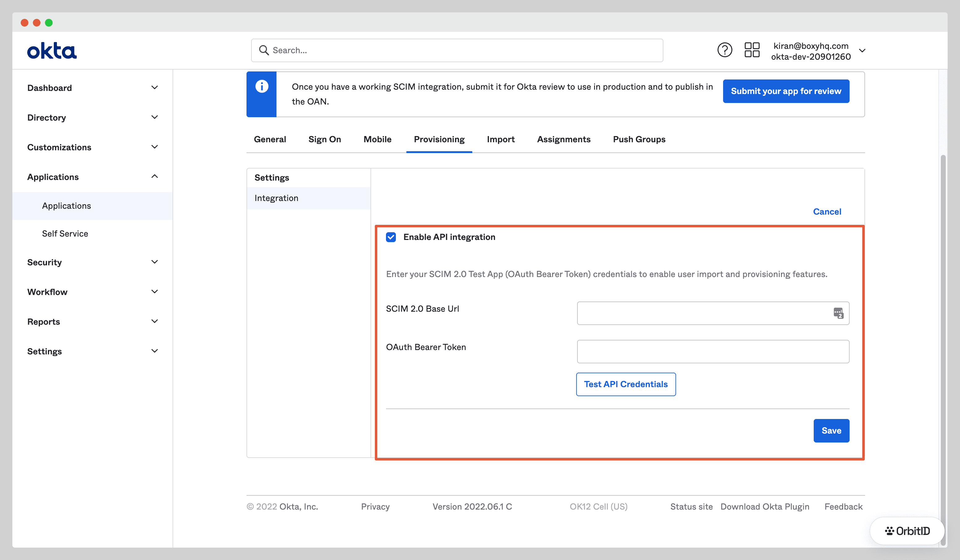Image resolution: width=960 pixels, height=560 pixels.
Task: Open the account dropdown for kiran@boxyhq.com
Action: point(818,51)
